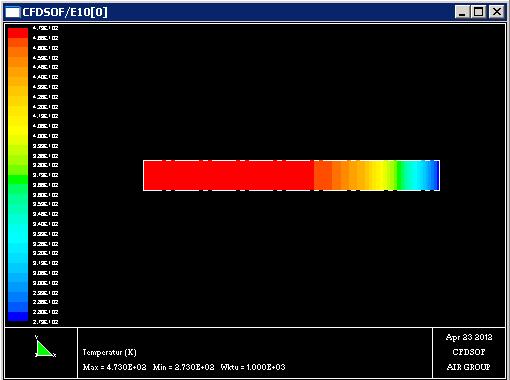Click the "CFDSOF" label in info box
The image size is (510, 380).
469,352
